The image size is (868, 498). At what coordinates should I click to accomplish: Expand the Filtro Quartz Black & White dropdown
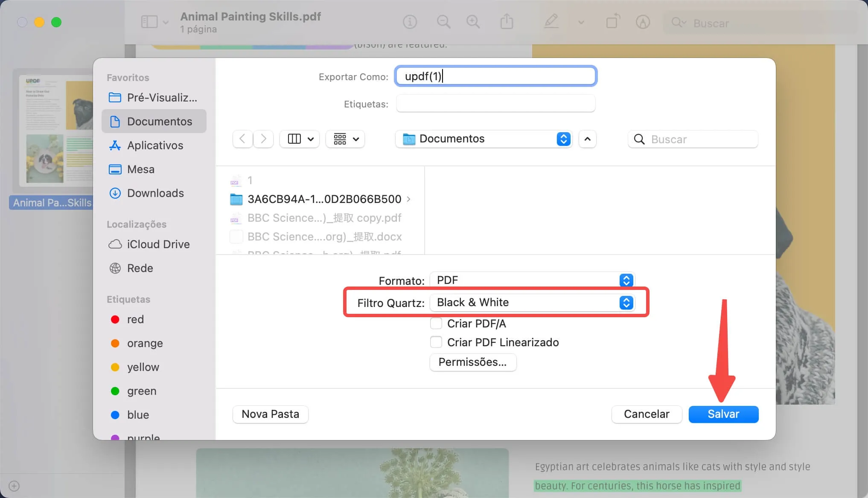(x=626, y=302)
